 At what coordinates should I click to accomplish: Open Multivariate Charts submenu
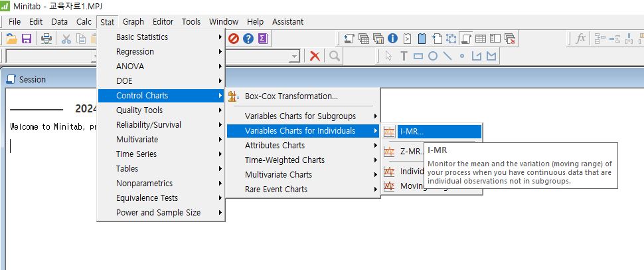(303, 174)
